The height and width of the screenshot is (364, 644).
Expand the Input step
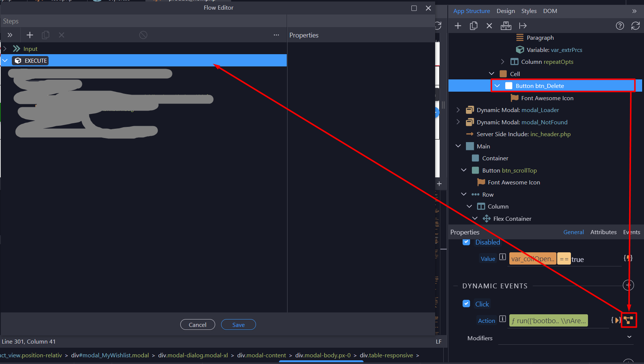(x=5, y=49)
